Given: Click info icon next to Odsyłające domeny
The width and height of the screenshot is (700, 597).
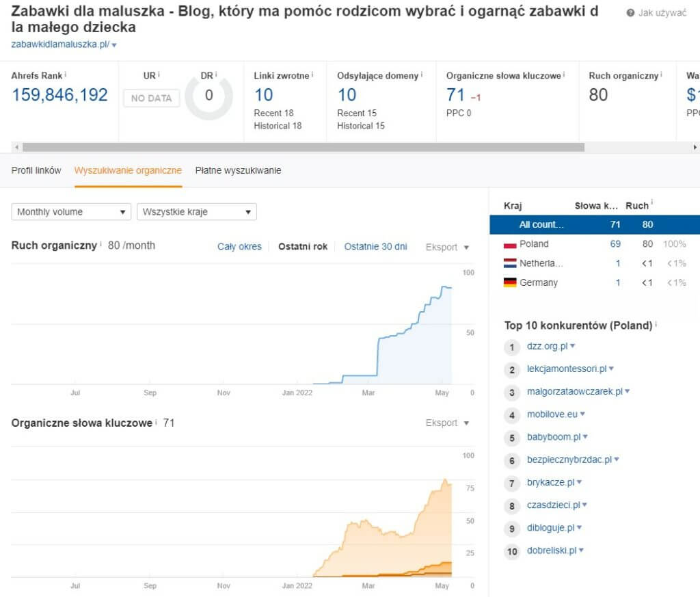Looking at the screenshot, I should click(x=421, y=74).
